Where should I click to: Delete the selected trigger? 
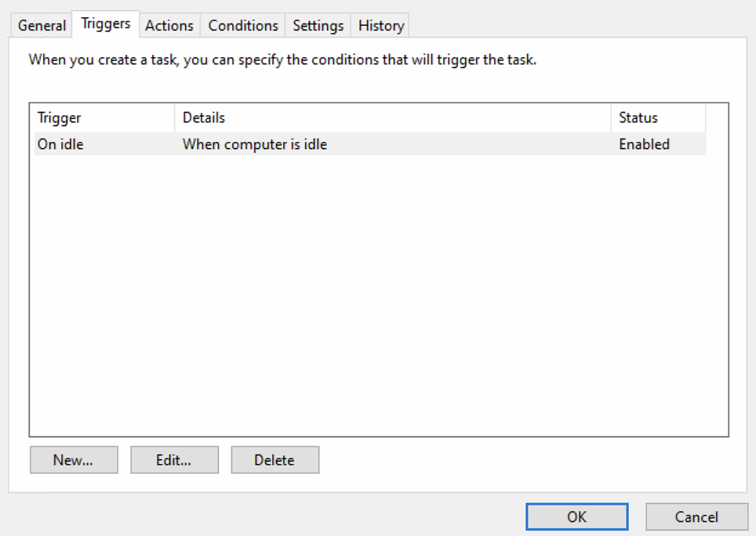(x=274, y=460)
